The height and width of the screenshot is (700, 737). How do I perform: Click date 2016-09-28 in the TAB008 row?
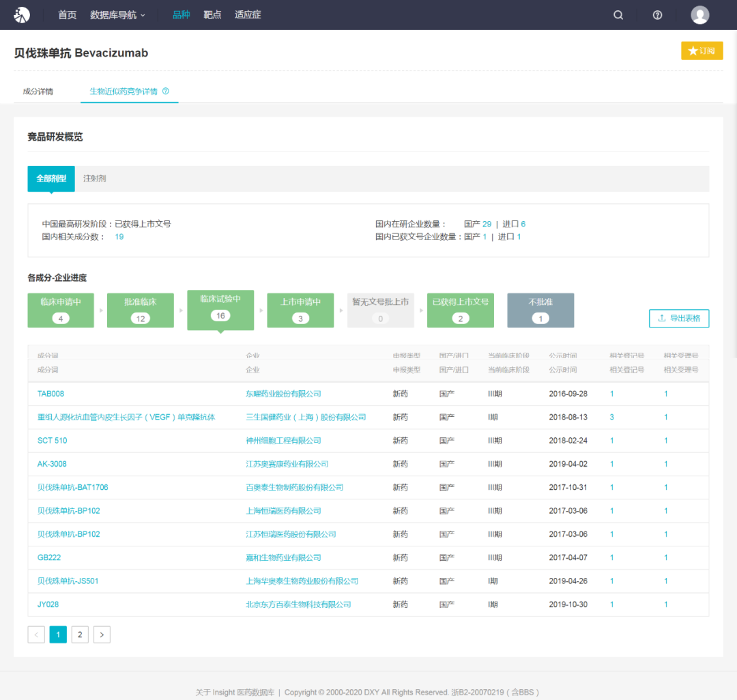(568, 394)
